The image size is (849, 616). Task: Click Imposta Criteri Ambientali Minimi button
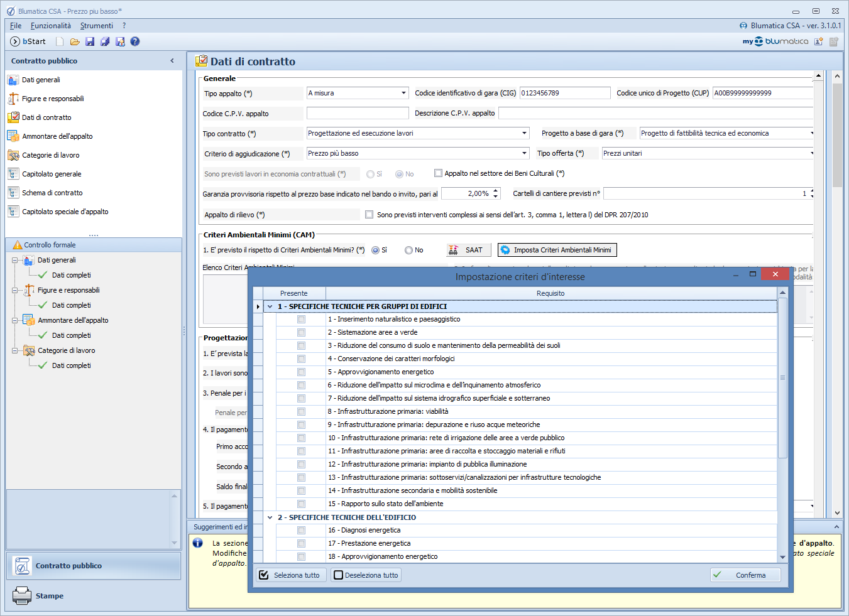click(557, 250)
